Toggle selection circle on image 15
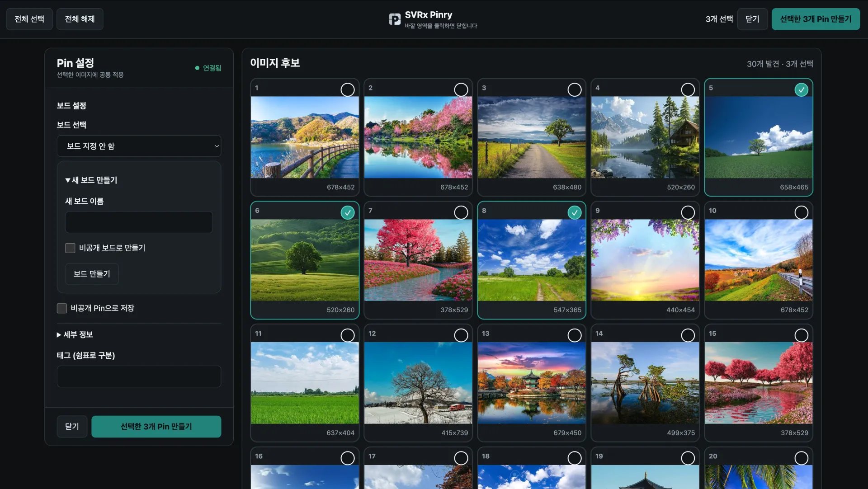Image resolution: width=868 pixels, height=489 pixels. click(x=801, y=335)
